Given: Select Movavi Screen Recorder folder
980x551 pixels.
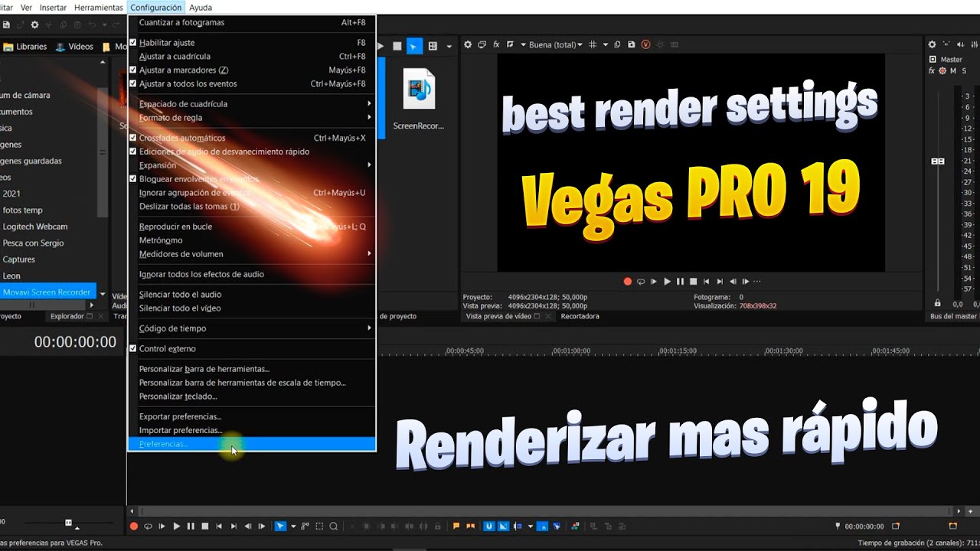Looking at the screenshot, I should (47, 292).
